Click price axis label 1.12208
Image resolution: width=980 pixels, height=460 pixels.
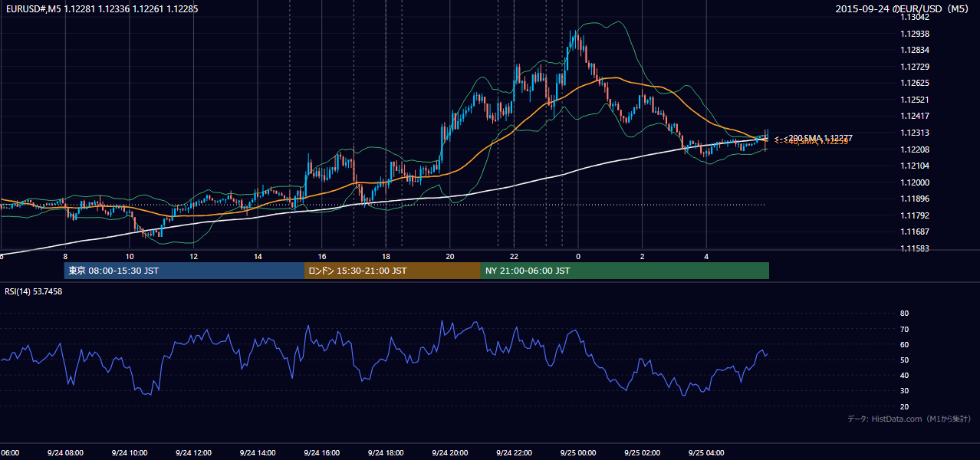[x=913, y=149]
